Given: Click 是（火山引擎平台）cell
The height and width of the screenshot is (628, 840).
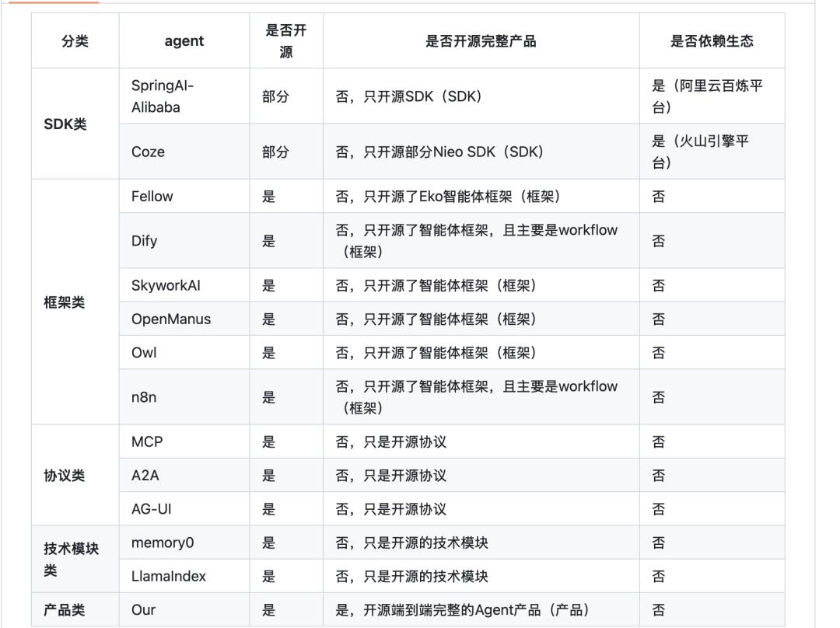Looking at the screenshot, I should click(x=712, y=152).
